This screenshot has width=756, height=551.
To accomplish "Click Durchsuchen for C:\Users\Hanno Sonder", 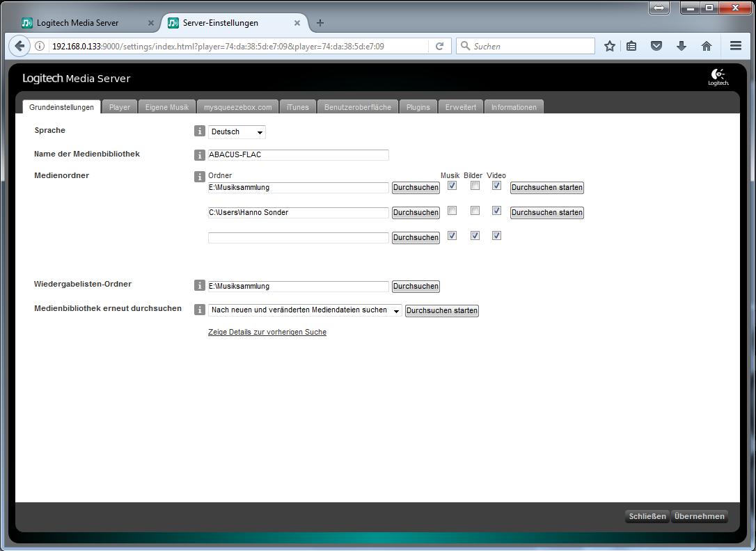I will [416, 212].
